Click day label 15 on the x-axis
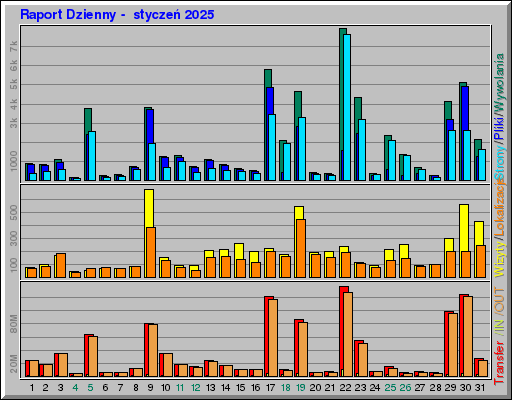This screenshot has width=512, height=400. coord(240,388)
